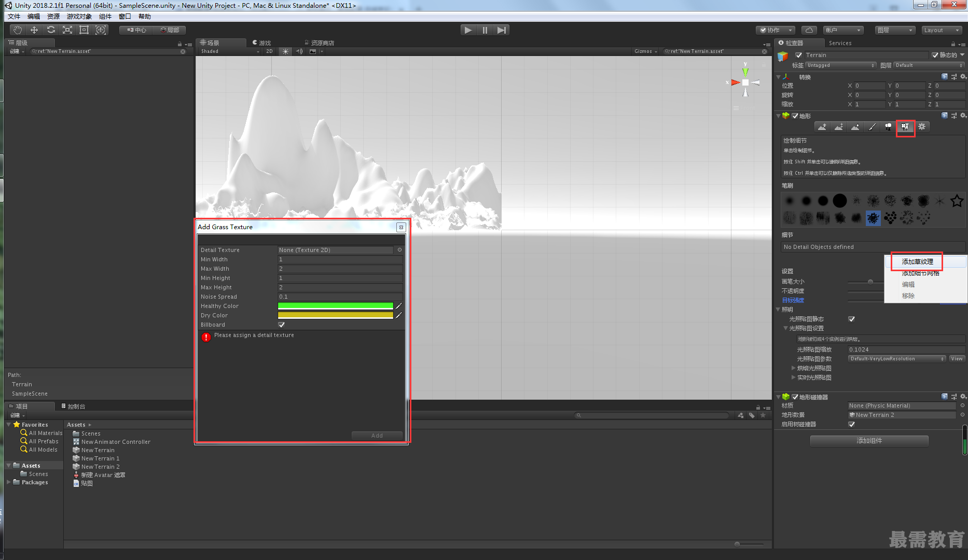
Task: Click the 添加组件 button
Action: pos(869,441)
